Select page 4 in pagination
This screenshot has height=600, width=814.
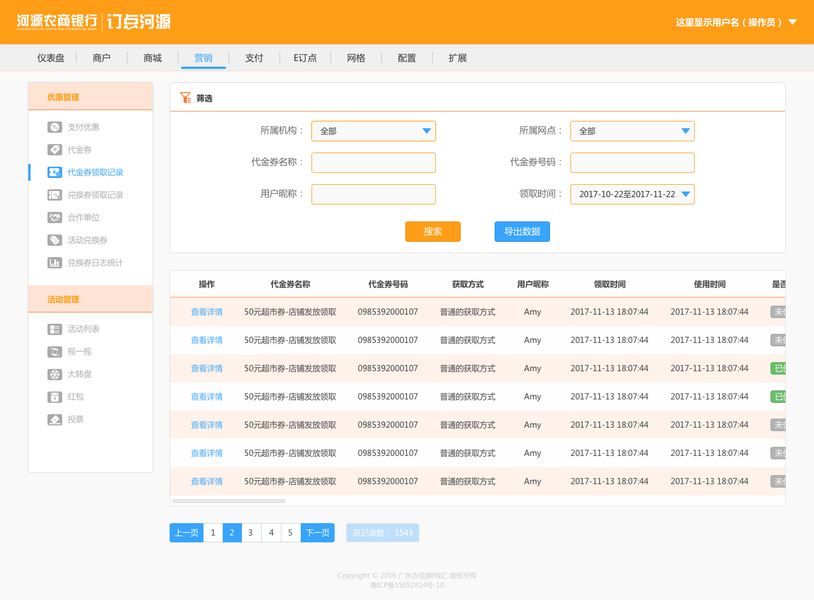271,533
